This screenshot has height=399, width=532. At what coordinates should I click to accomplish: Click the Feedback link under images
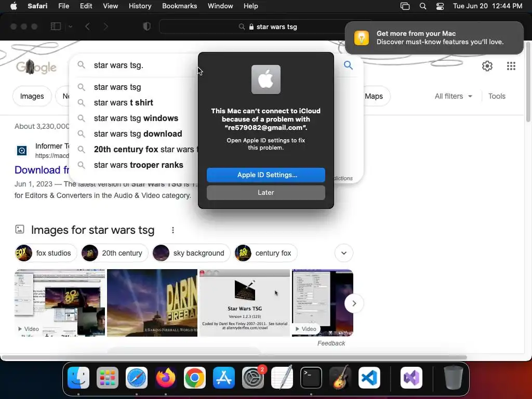click(331, 343)
